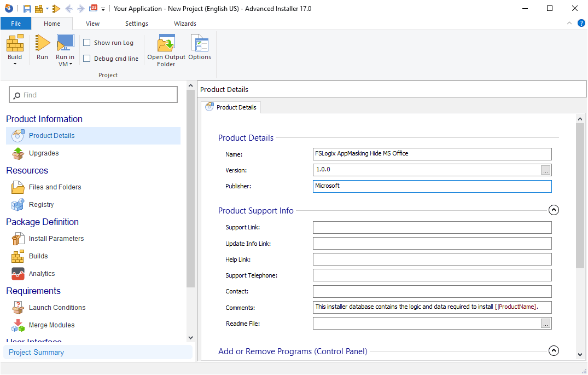Screen dimensions: 588x375
Task: Click the Package Definition heading
Action: (x=42, y=222)
